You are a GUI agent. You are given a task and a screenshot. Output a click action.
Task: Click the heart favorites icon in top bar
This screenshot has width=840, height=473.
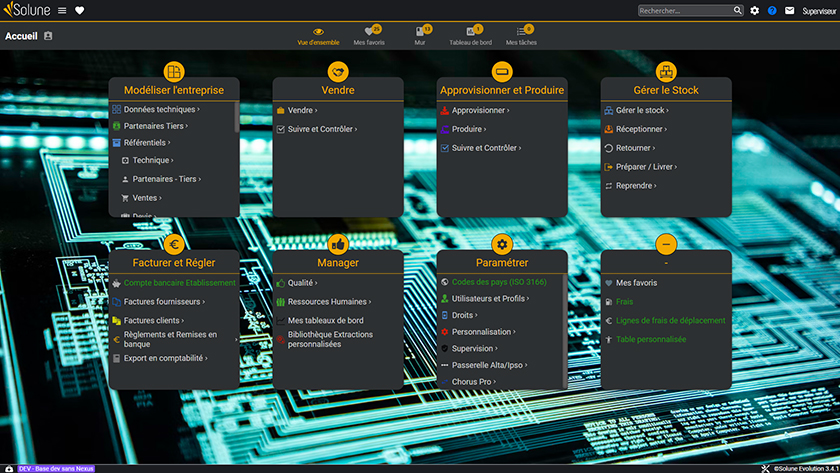click(80, 10)
